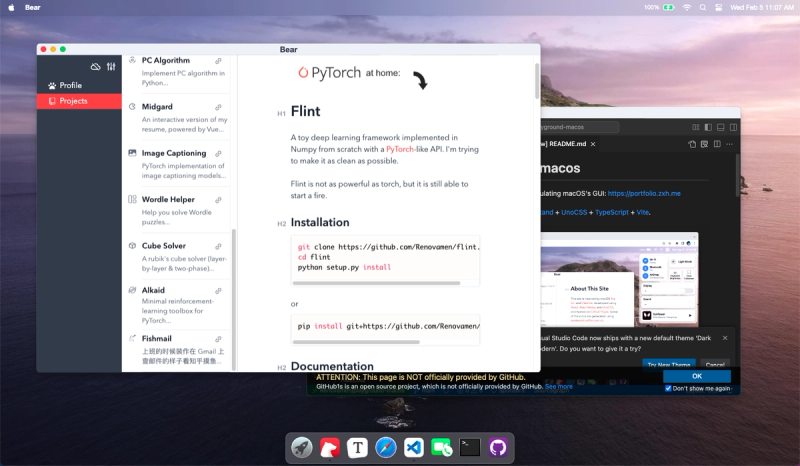Click OK on the GitHub attention banner
800x466 pixels.
tap(696, 376)
